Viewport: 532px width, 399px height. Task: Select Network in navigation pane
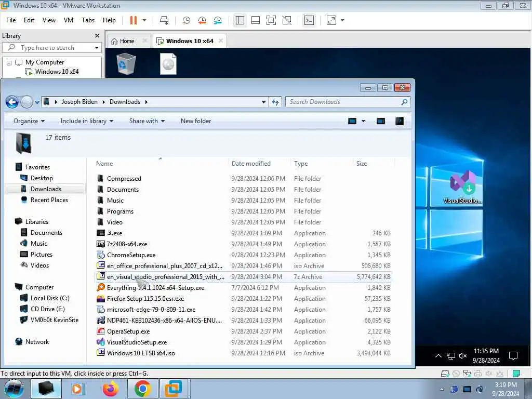tap(37, 342)
